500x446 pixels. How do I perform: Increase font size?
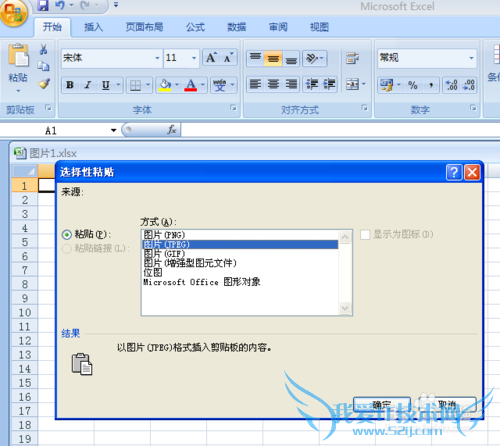click(211, 58)
